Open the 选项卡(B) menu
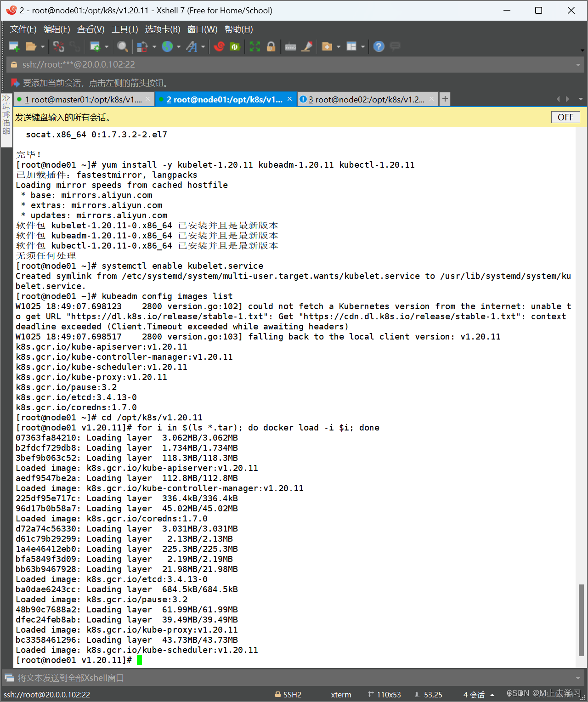The width and height of the screenshot is (588, 702). 163,29
